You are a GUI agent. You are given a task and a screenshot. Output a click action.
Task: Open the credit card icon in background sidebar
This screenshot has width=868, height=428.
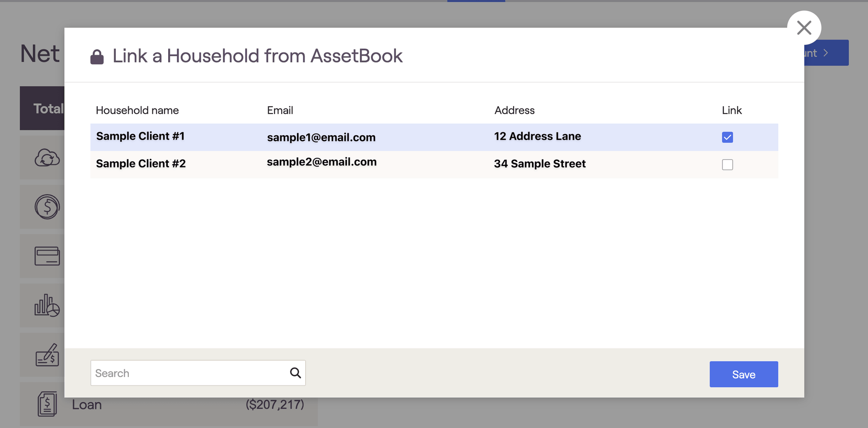[x=47, y=256]
